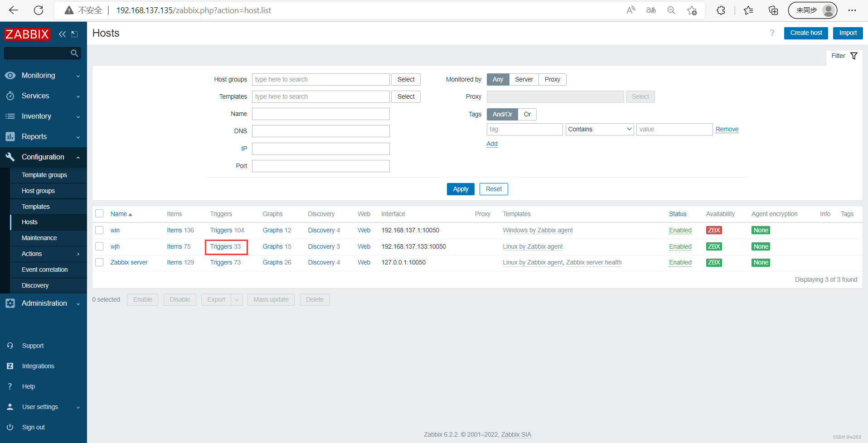Image resolution: width=868 pixels, height=443 pixels.
Task: Click the sidebar search magnifier icon
Action: (x=74, y=53)
